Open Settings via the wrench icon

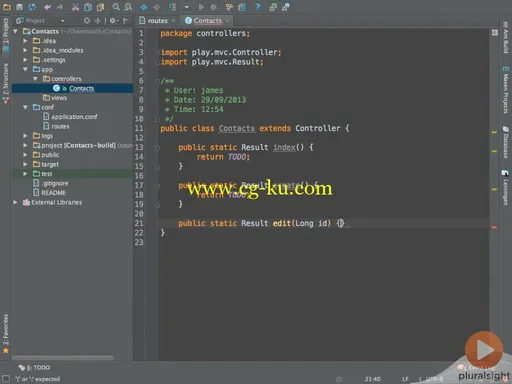[229, 7]
